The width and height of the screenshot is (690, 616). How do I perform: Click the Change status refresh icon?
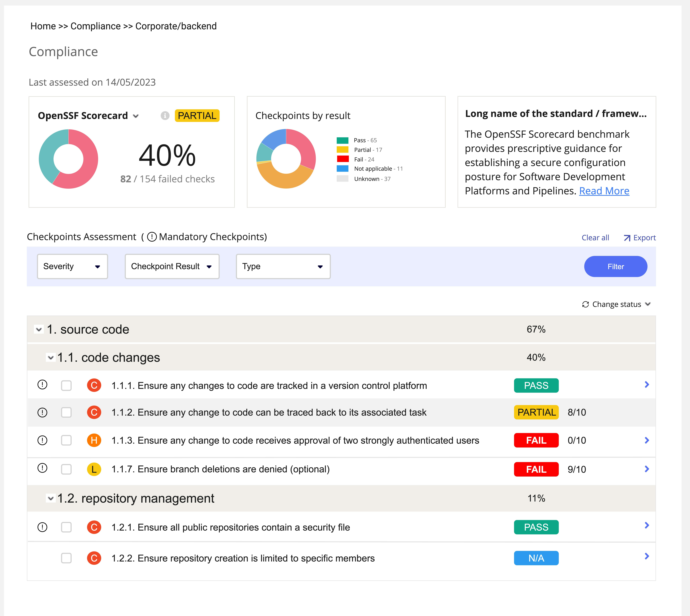[586, 304]
